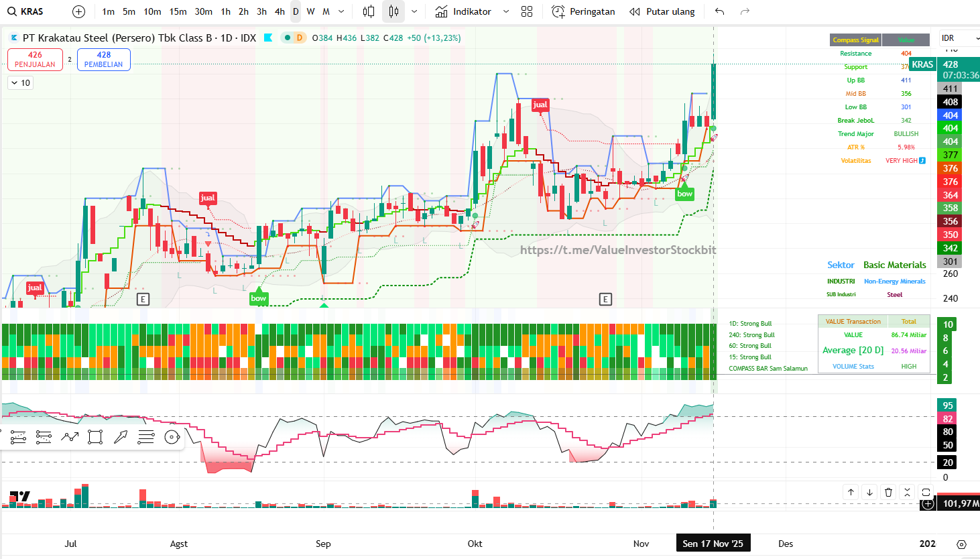
Task: Choose the highlighted candlestick chart style icon
Action: coord(393,11)
